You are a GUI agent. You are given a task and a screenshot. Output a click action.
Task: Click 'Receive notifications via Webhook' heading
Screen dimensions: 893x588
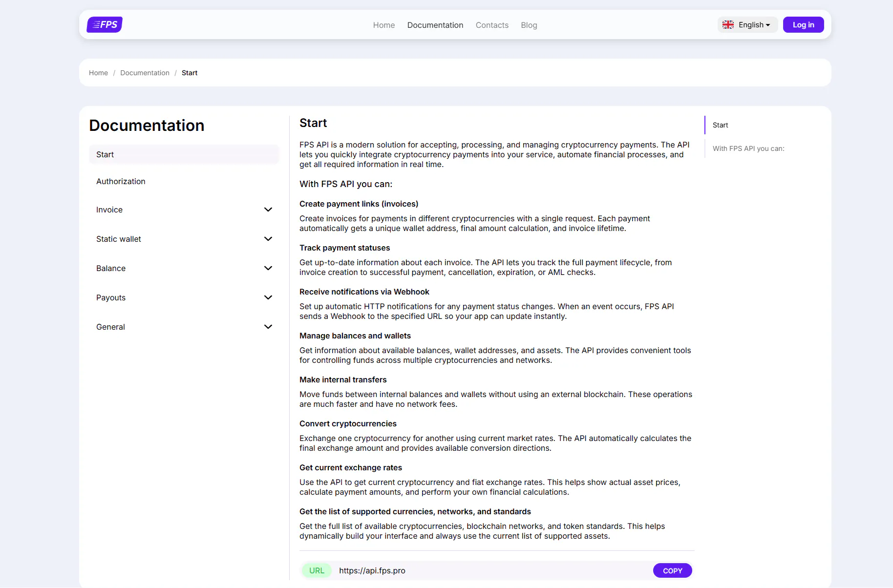point(364,292)
